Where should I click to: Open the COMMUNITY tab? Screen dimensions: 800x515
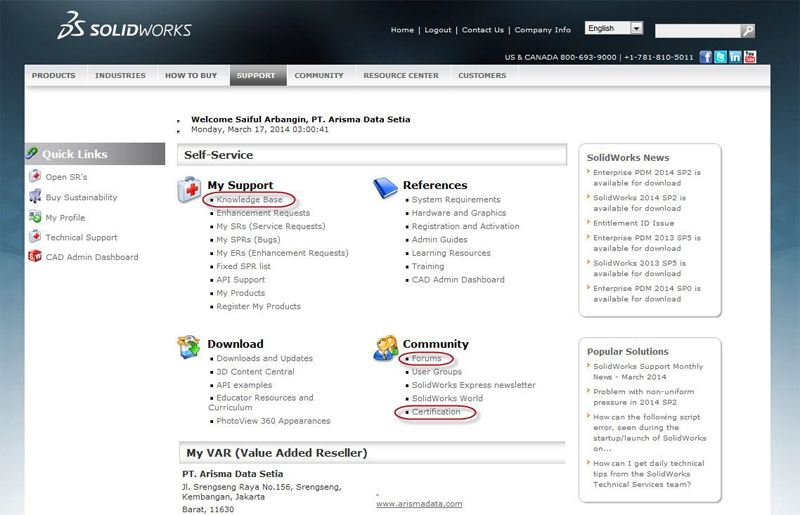(319, 76)
